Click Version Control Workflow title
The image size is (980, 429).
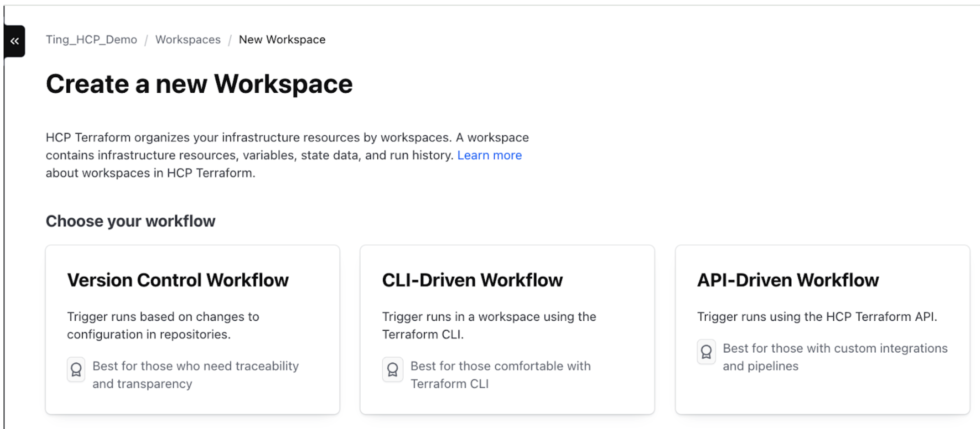click(x=178, y=280)
